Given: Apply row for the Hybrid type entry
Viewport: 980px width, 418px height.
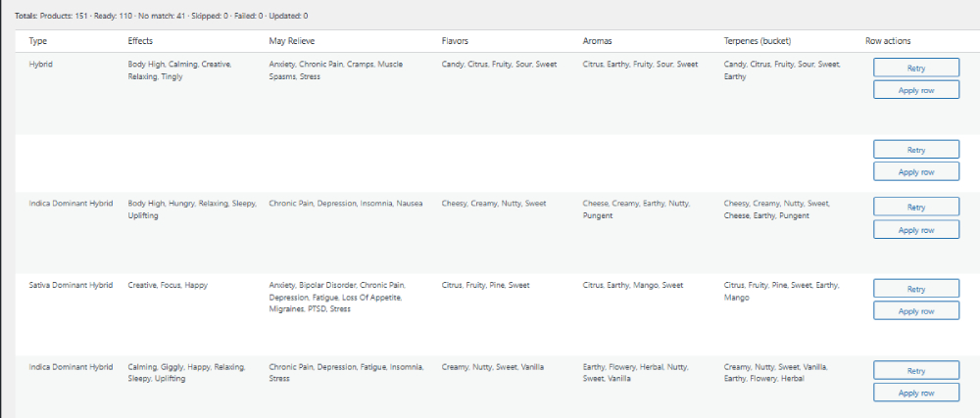Looking at the screenshot, I should pyautogui.click(x=915, y=90).
